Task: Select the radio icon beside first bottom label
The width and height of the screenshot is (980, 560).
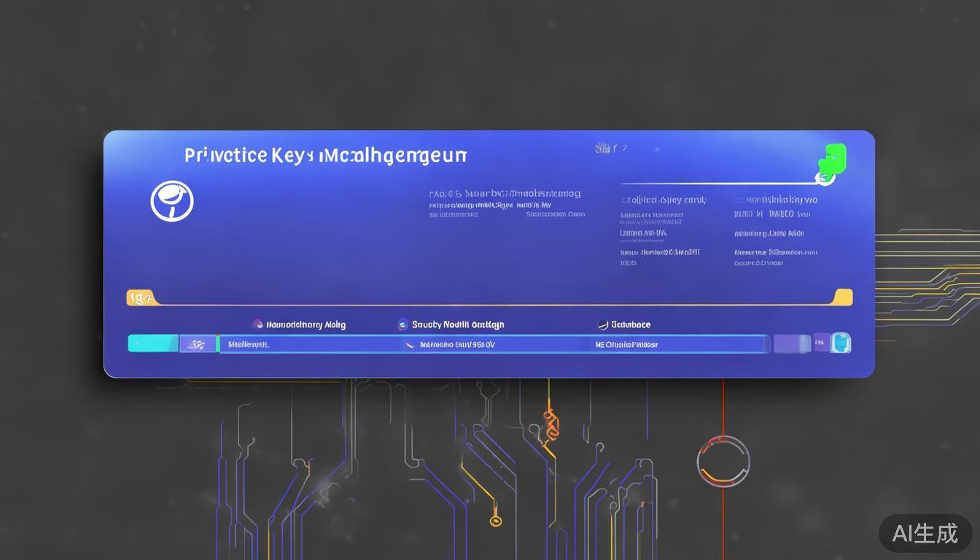Action: click(257, 324)
